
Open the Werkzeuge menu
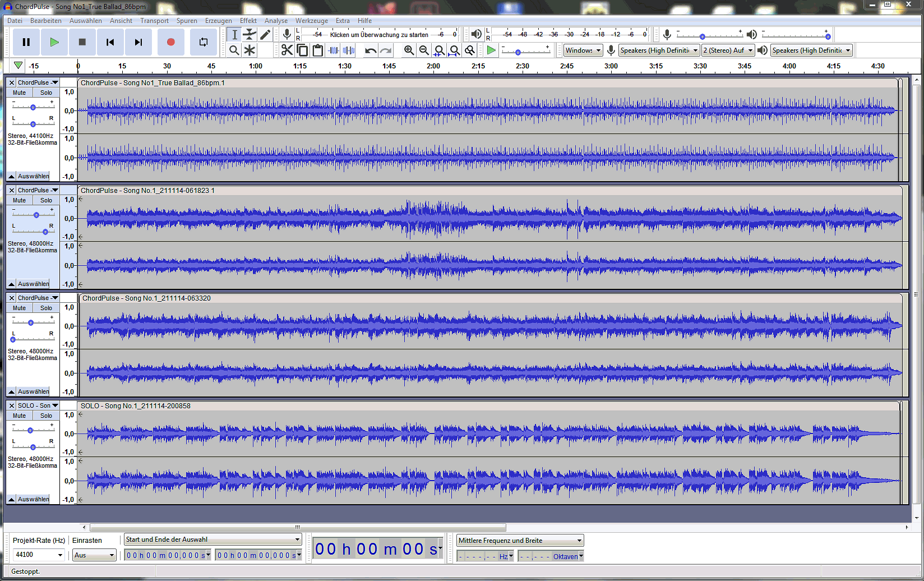312,21
